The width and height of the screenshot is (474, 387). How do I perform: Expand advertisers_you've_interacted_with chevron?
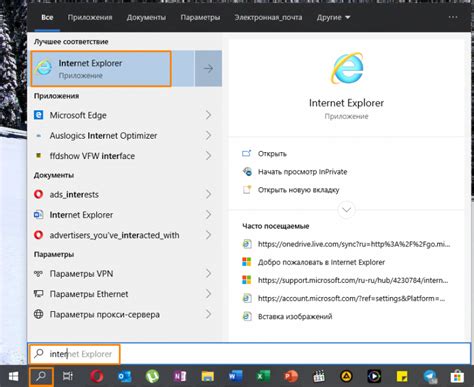[x=208, y=235]
